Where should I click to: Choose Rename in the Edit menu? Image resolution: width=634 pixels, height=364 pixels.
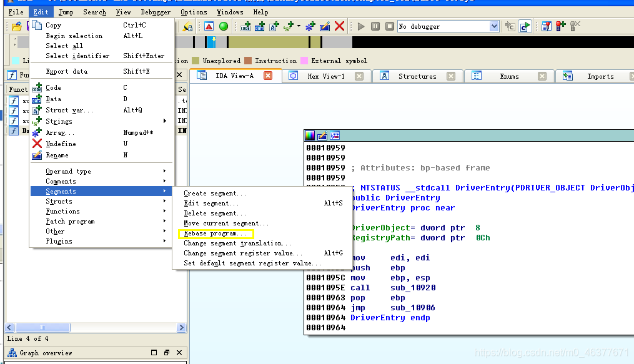pyautogui.click(x=102, y=155)
